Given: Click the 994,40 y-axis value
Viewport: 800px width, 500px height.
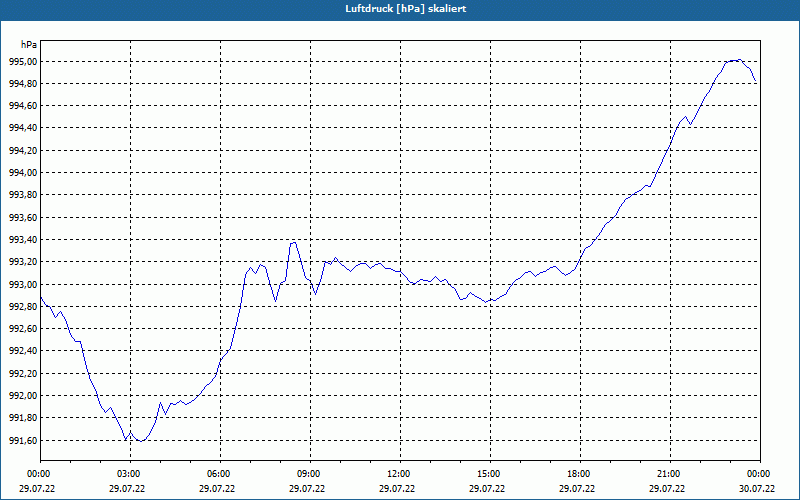Looking at the screenshot, I should tap(23, 128).
